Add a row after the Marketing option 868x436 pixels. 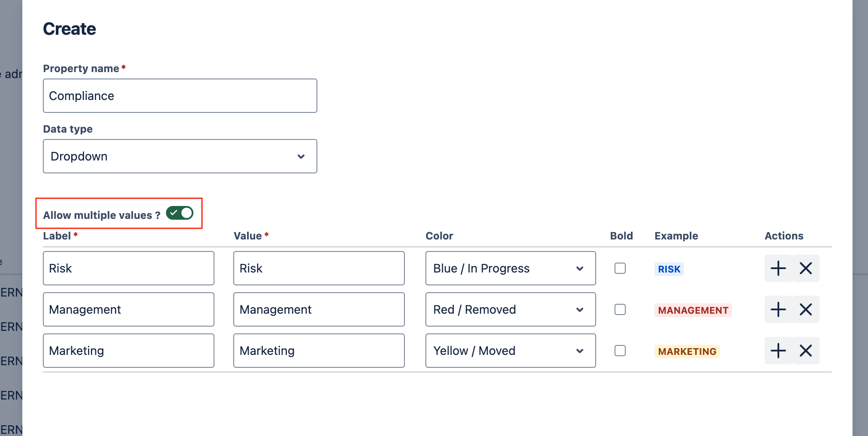(778, 351)
